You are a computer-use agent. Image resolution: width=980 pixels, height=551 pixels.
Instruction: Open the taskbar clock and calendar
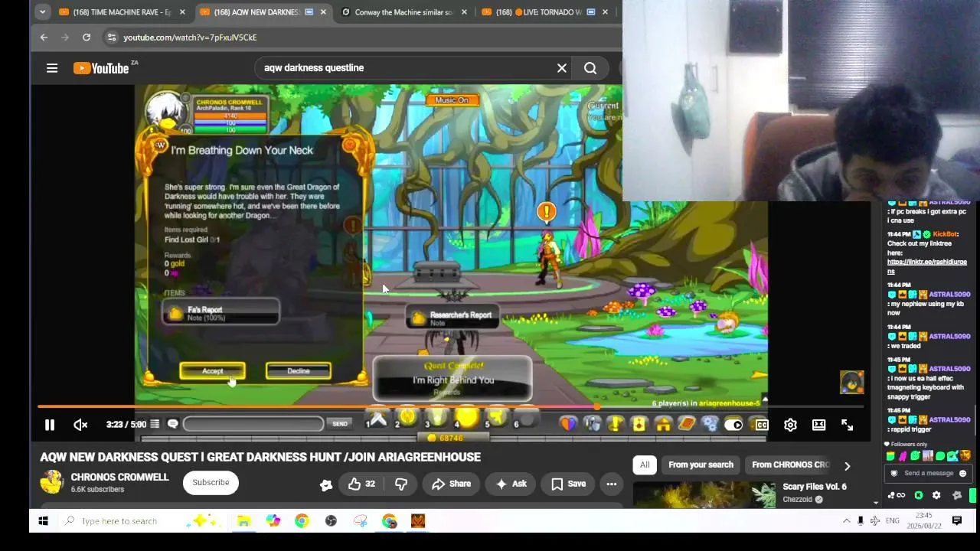[x=924, y=520]
